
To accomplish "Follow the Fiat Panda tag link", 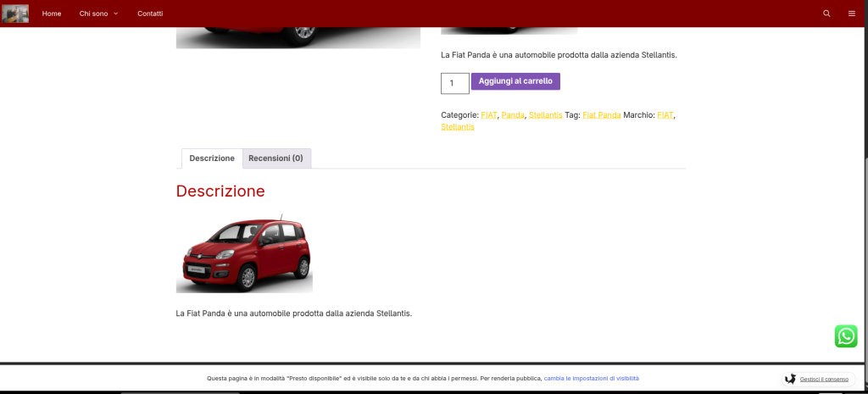I will point(602,115).
